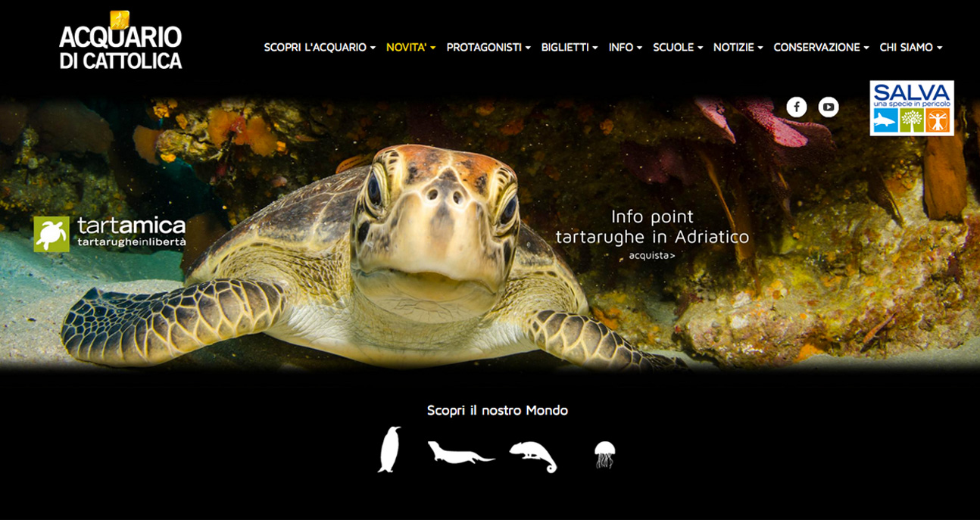This screenshot has width=980, height=520.
Task: Expand the Protagonisti dropdown menu
Action: 488,47
